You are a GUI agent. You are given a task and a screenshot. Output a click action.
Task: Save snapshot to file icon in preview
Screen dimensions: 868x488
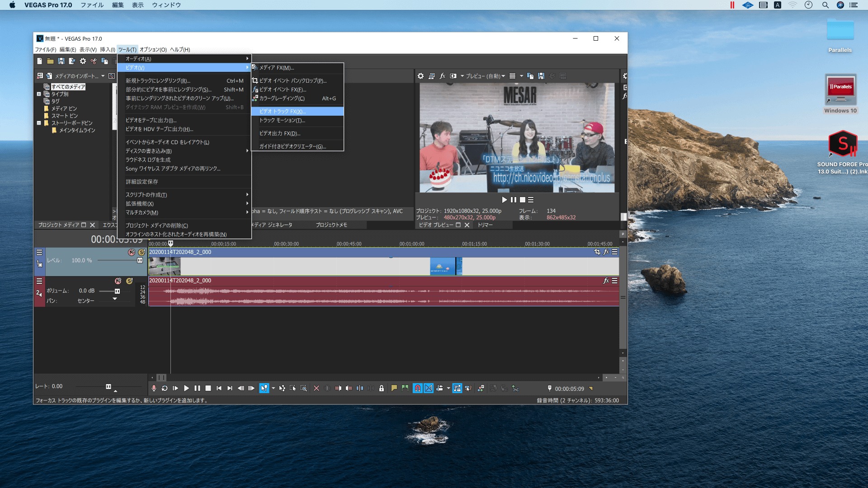pos(541,76)
